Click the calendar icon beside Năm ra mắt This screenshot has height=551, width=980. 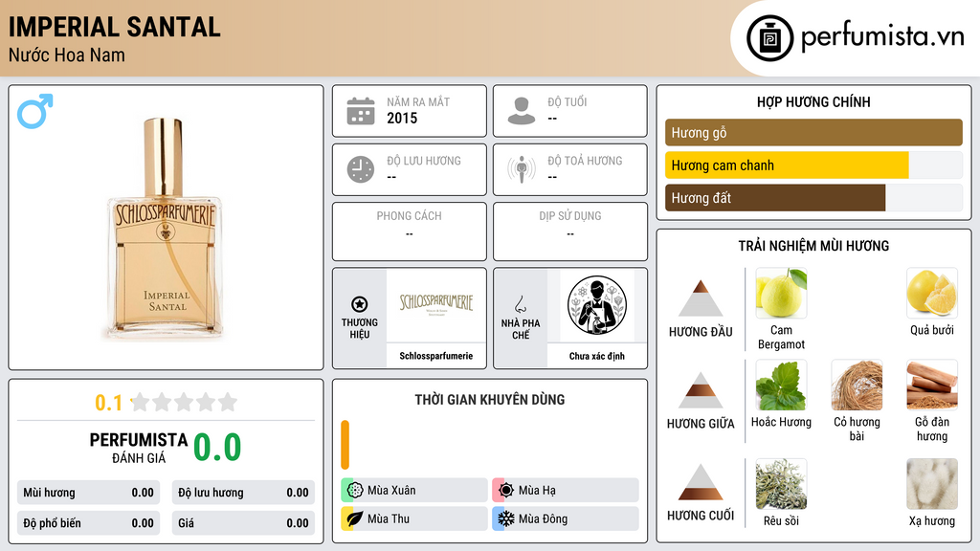tap(361, 111)
